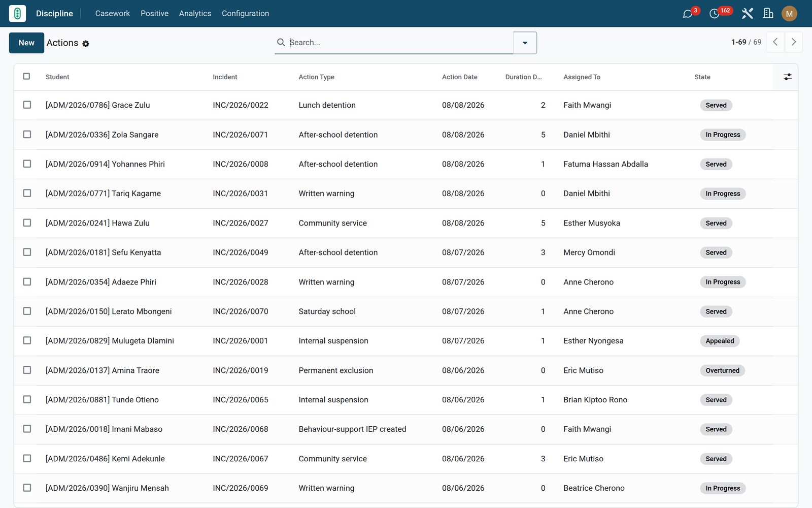Open optional columns adjust icon

point(787,77)
